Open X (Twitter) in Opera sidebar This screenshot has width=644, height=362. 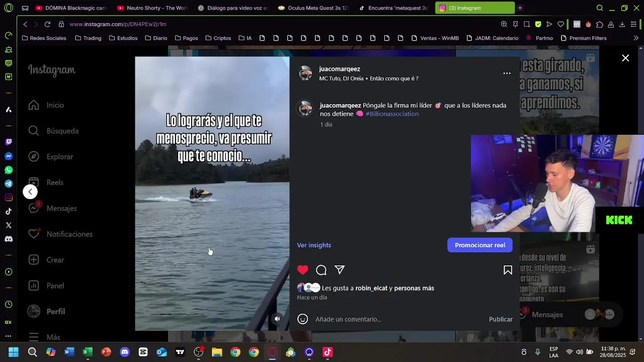[x=9, y=225]
